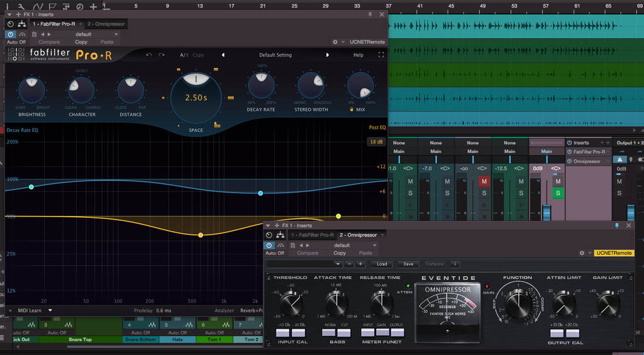Image resolution: width=644 pixels, height=355 pixels.
Task: Select the wrench tool in top toolbar
Action: tap(21, 6)
